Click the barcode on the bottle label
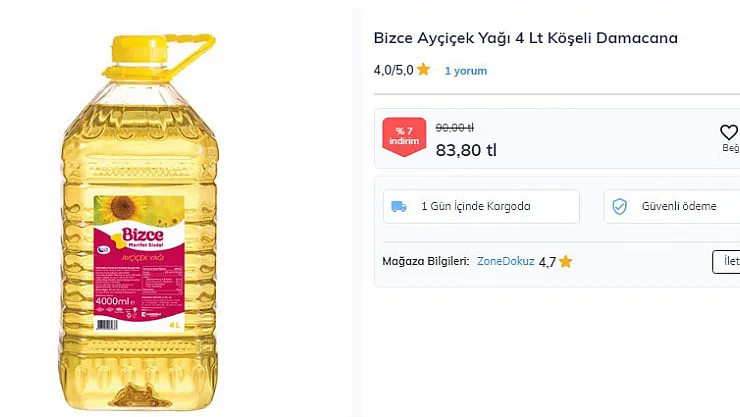 coord(107,325)
